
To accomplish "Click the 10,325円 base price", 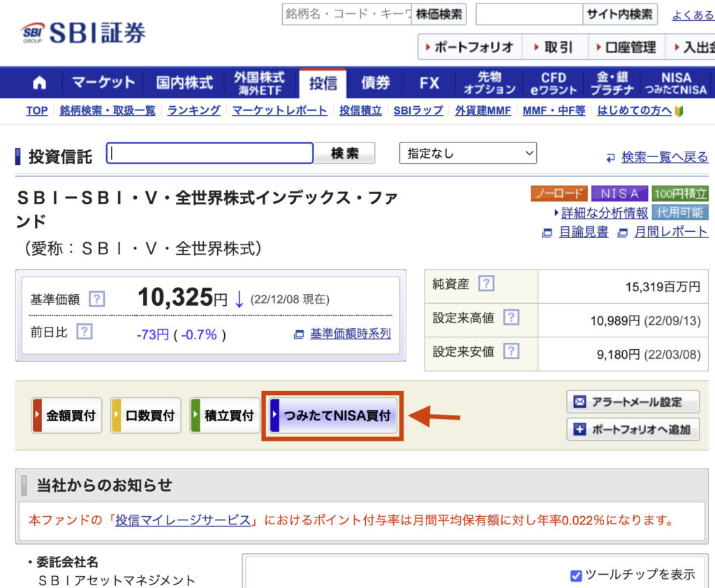I will [x=182, y=297].
